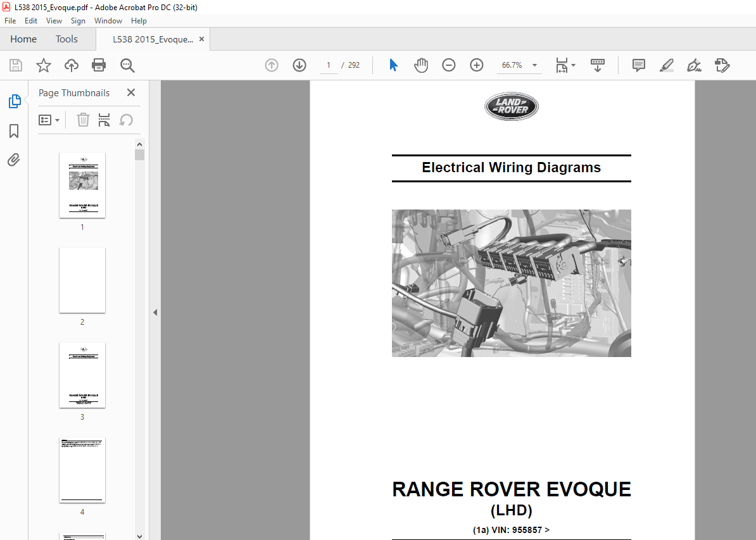
Task: Go to next page arrow
Action: pos(299,65)
